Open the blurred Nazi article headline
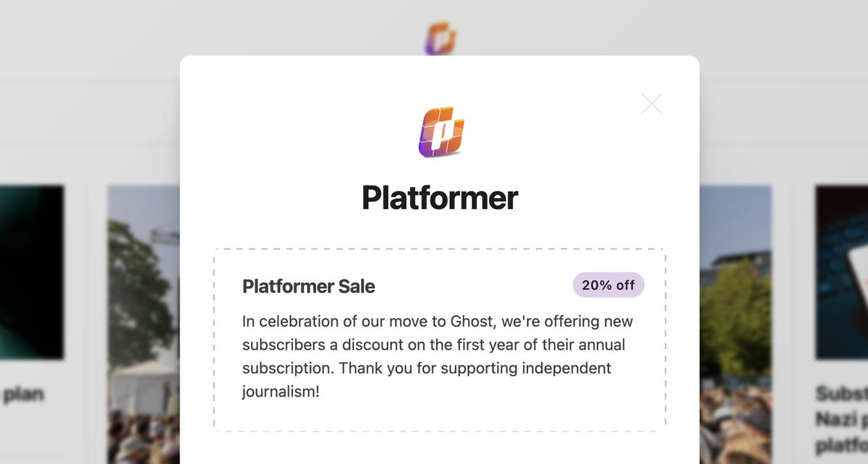The image size is (868, 464). (842, 419)
